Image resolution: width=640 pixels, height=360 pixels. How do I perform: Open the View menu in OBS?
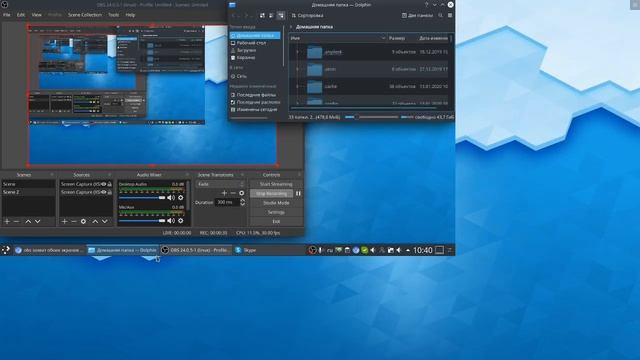click(36, 15)
